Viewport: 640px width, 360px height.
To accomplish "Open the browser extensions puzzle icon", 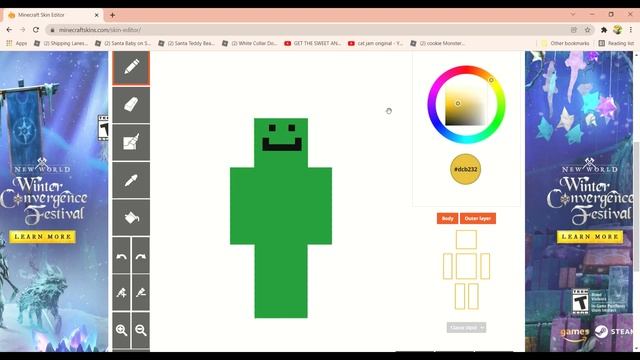I will [604, 30].
